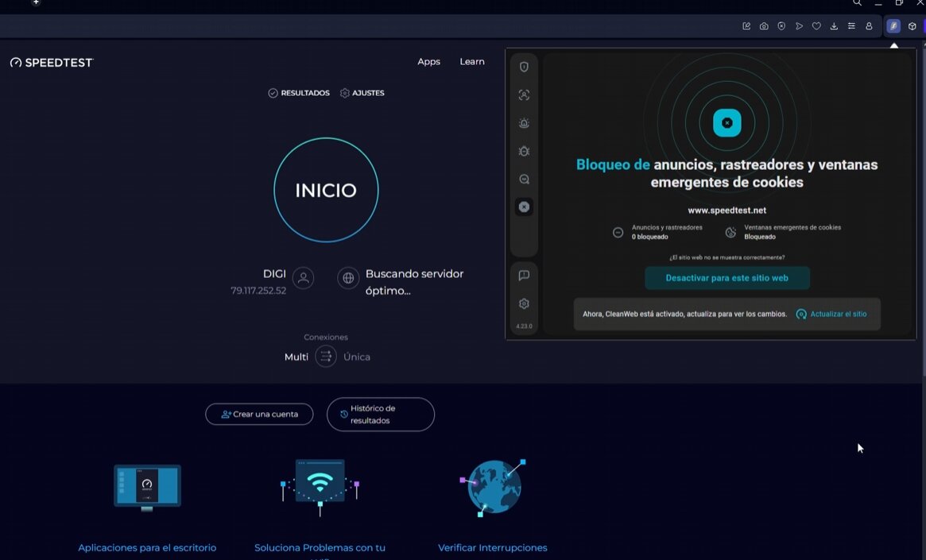Click the Surfshark extension toolbar icon
The width and height of the screenshot is (926, 560).
pyautogui.click(x=893, y=26)
